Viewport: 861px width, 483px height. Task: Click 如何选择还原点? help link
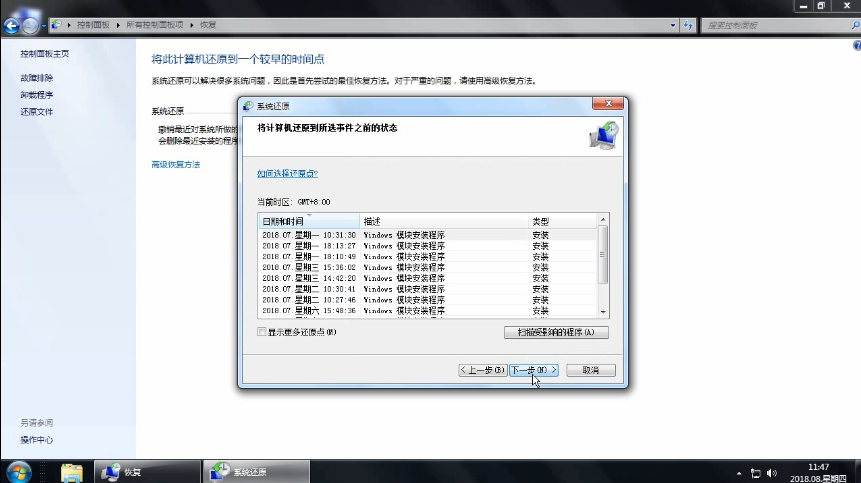pos(287,173)
